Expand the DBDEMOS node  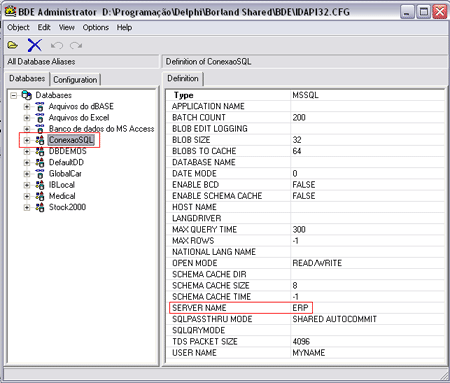pyautogui.click(x=27, y=152)
